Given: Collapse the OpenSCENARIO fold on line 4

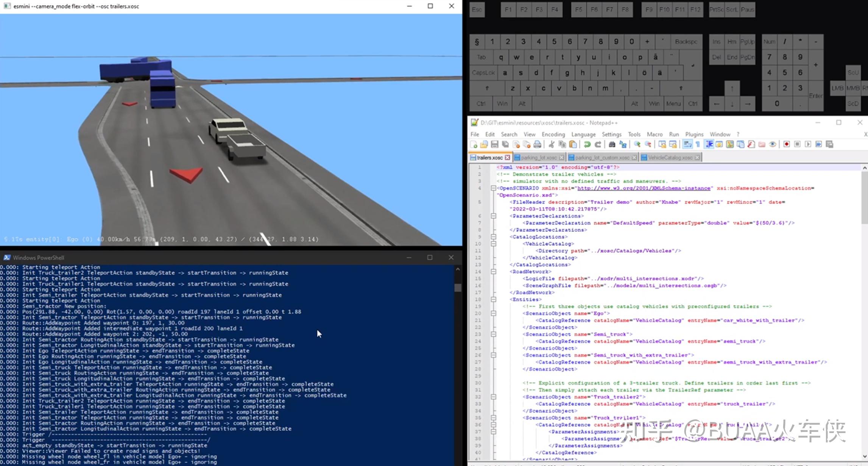Looking at the screenshot, I should point(493,188).
